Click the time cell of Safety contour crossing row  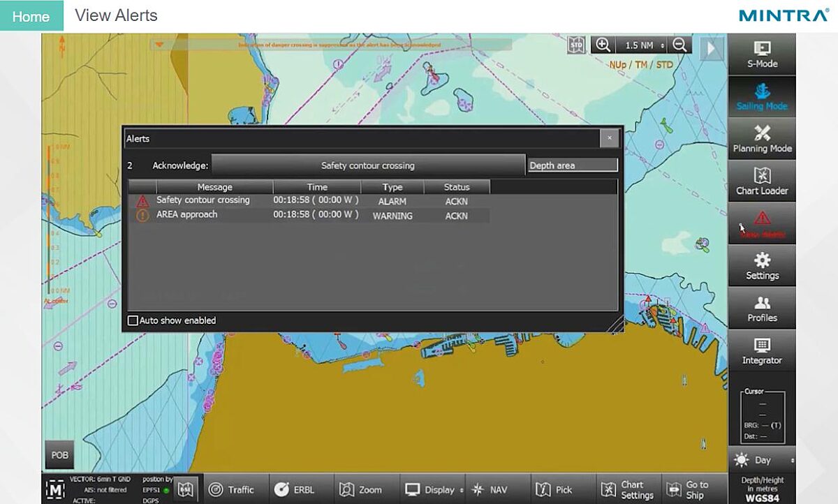click(316, 200)
